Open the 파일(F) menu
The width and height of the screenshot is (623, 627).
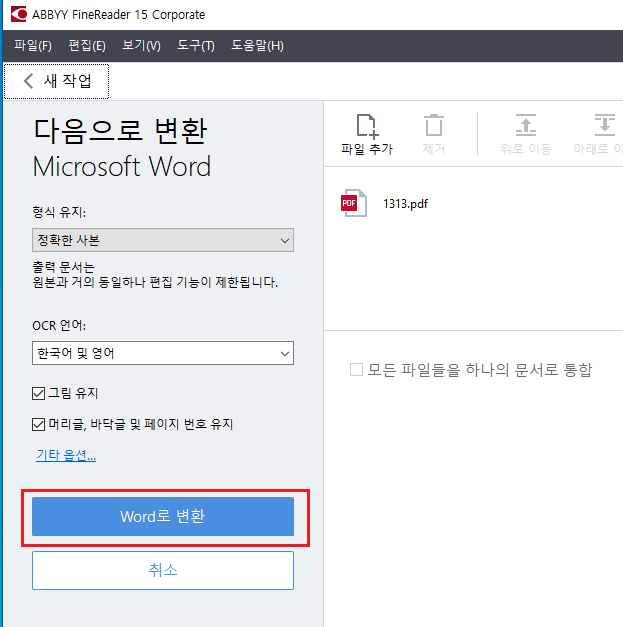coord(33,46)
